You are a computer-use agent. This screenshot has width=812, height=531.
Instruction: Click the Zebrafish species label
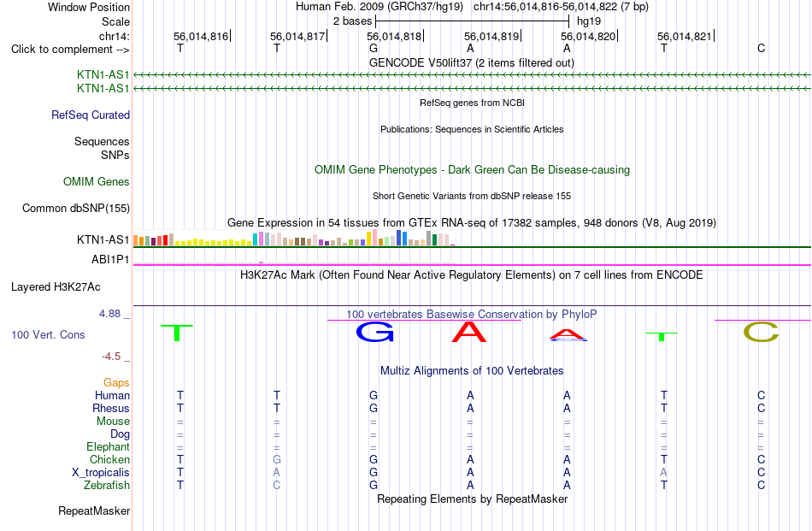[x=107, y=486]
